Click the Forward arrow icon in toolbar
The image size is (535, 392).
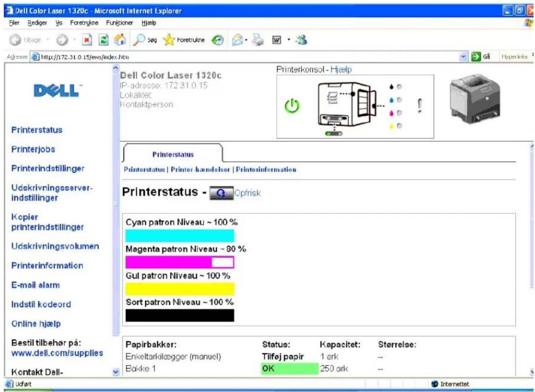[x=62, y=40]
